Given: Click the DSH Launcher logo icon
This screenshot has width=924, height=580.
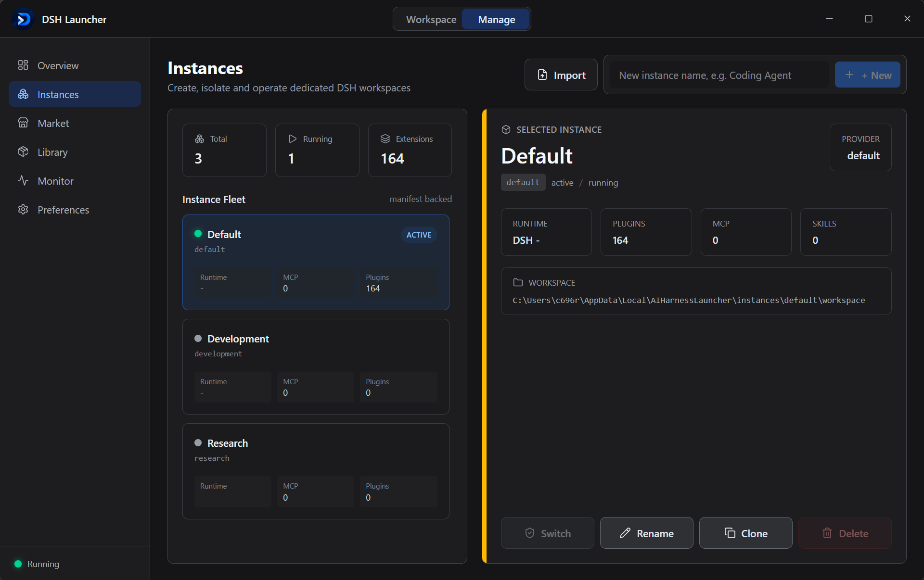Looking at the screenshot, I should click(23, 19).
